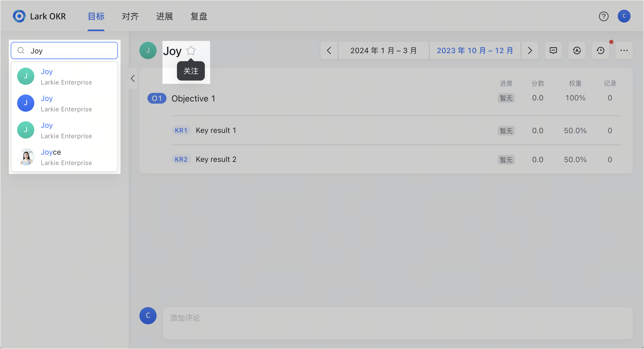
Task: Click the 权重 column header
Action: [575, 83]
